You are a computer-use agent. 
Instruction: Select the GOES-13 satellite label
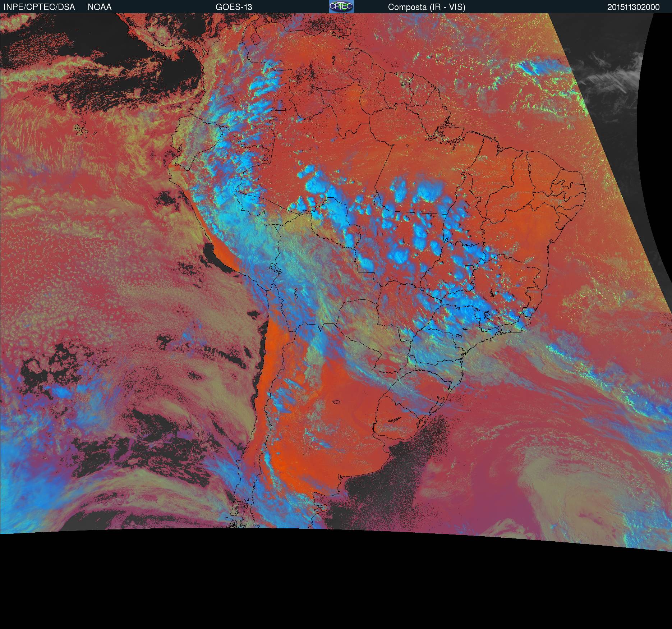point(234,7)
